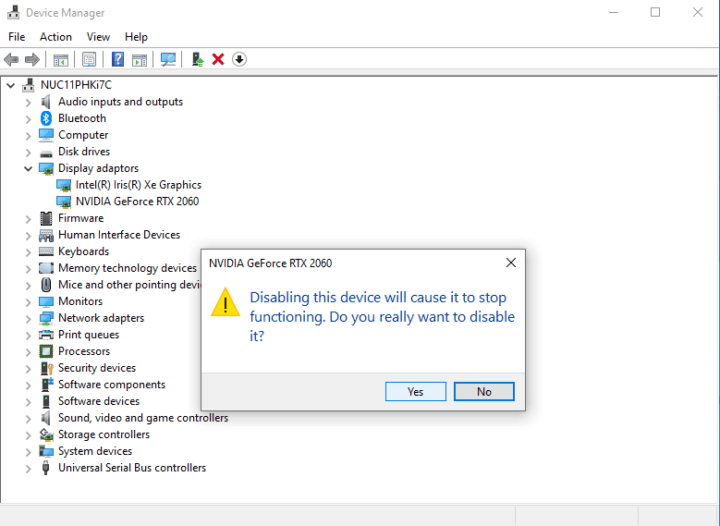720x526 pixels.
Task: Select the System devices label
Action: pyautogui.click(x=95, y=451)
